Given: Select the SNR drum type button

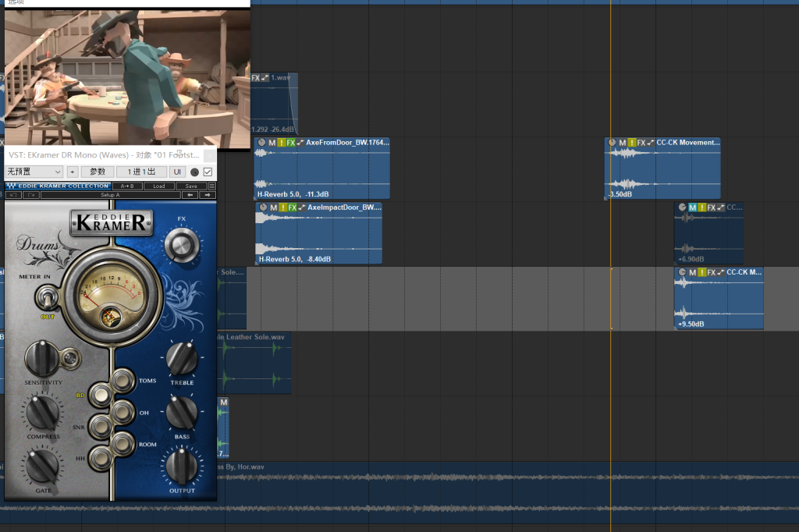Looking at the screenshot, I should pyautogui.click(x=101, y=427).
